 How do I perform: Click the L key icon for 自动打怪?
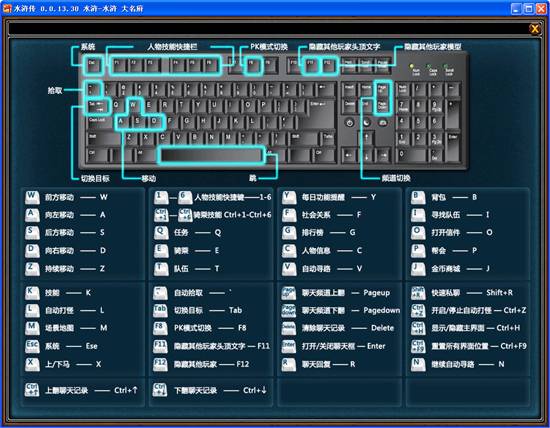pos(32,310)
